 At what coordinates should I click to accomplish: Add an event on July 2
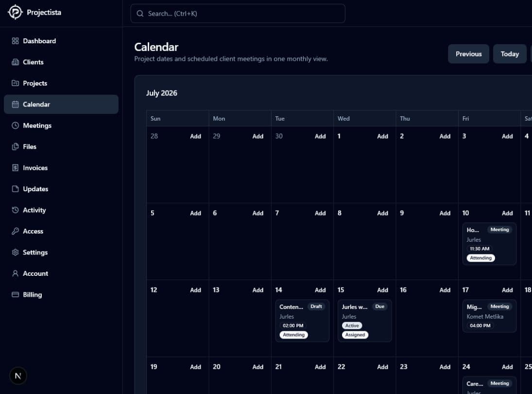click(445, 136)
